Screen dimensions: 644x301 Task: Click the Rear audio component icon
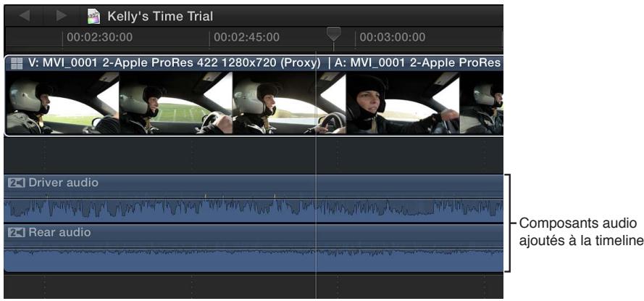pyautogui.click(x=17, y=232)
